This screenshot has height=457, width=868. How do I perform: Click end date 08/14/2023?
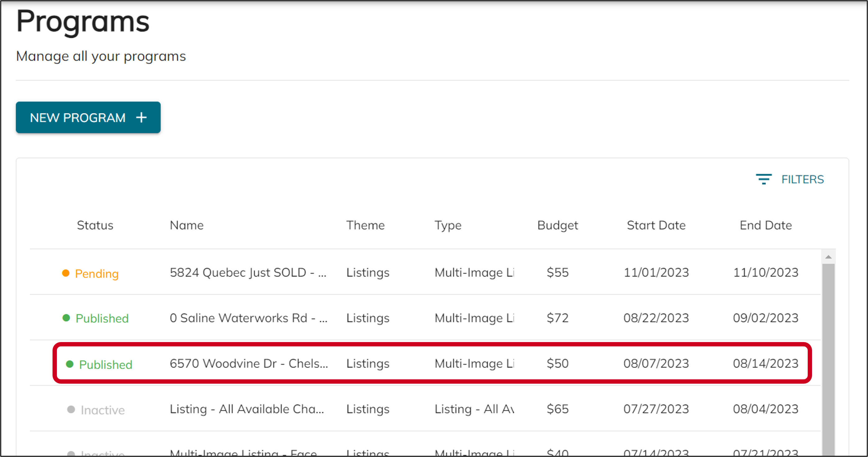[765, 363]
